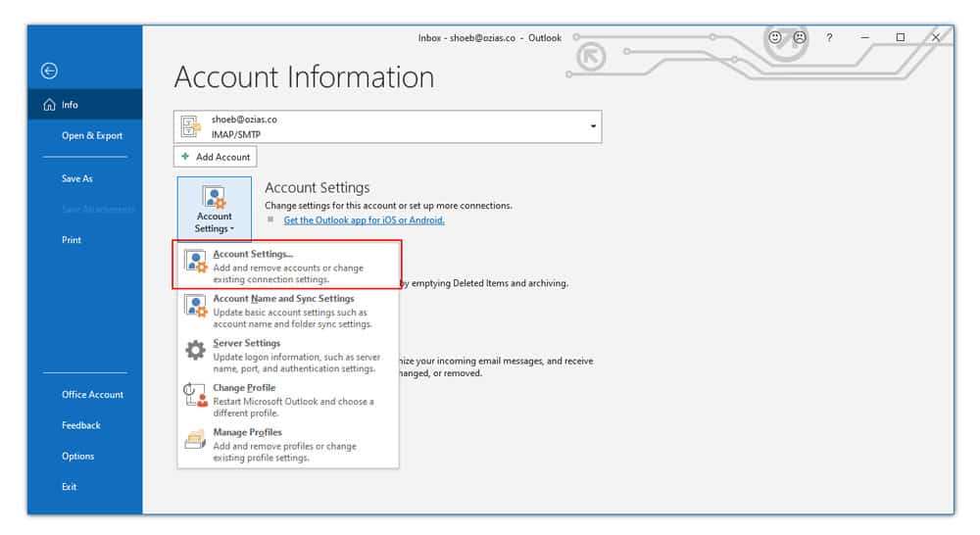The height and width of the screenshot is (535, 980).
Task: Minimize the Outlook window
Action: point(865,37)
